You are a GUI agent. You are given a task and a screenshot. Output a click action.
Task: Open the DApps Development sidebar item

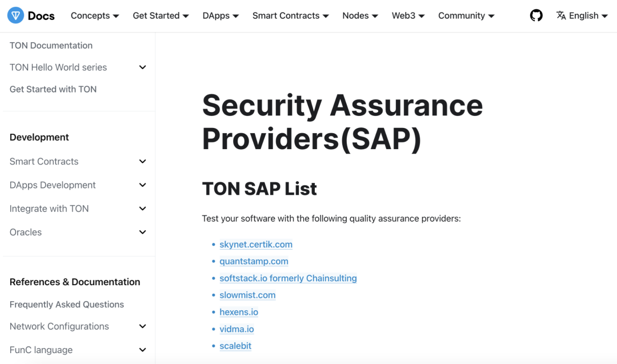click(x=52, y=185)
